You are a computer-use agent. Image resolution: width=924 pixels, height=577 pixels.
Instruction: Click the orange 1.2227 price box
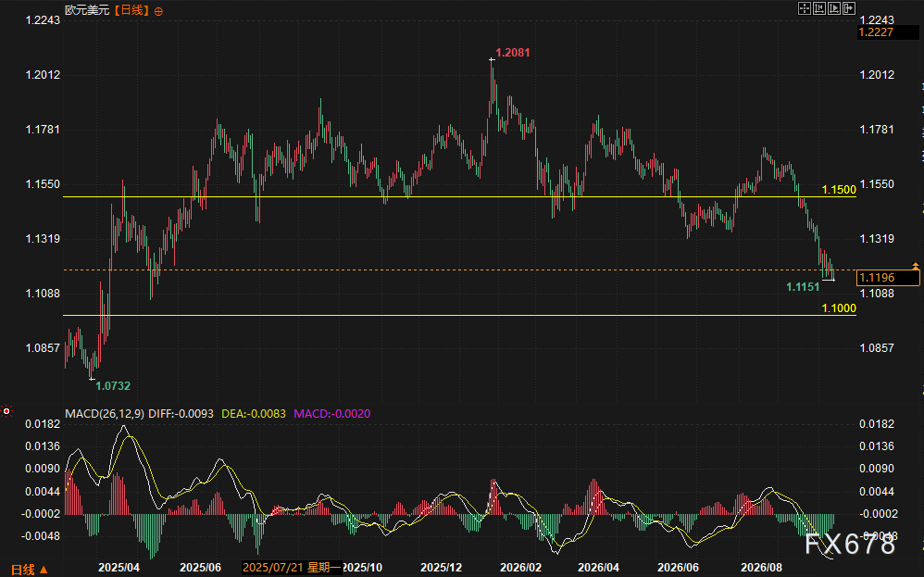888,32
